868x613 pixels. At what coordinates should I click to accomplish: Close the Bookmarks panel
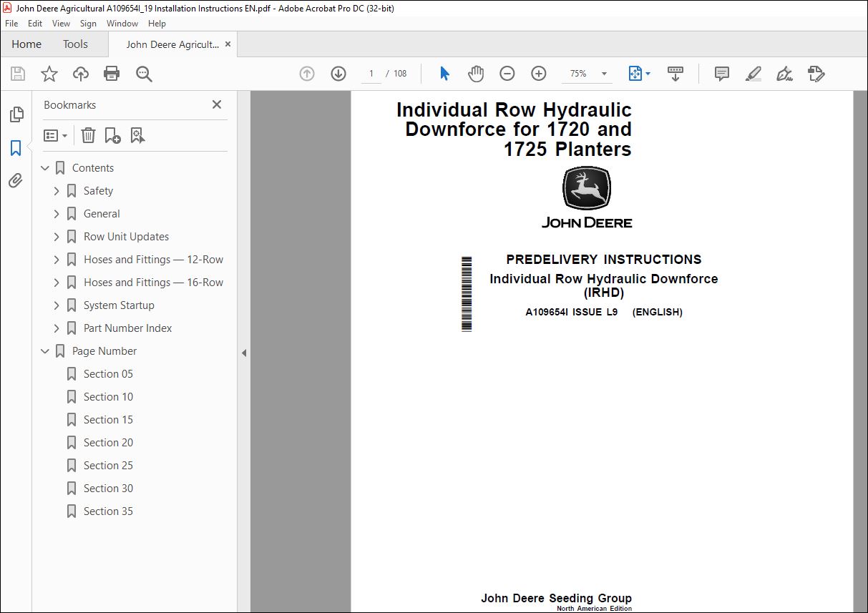pyautogui.click(x=217, y=104)
